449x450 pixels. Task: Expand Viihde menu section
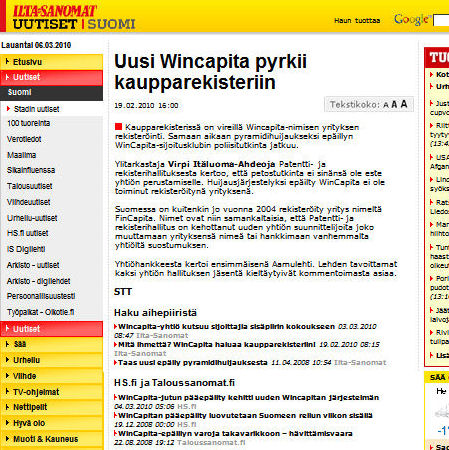(x=52, y=376)
